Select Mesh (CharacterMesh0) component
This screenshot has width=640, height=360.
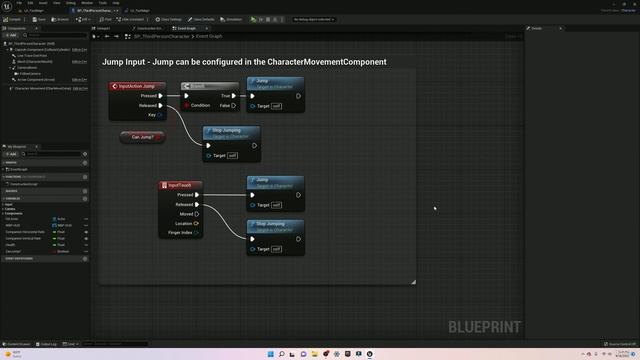(x=35, y=62)
